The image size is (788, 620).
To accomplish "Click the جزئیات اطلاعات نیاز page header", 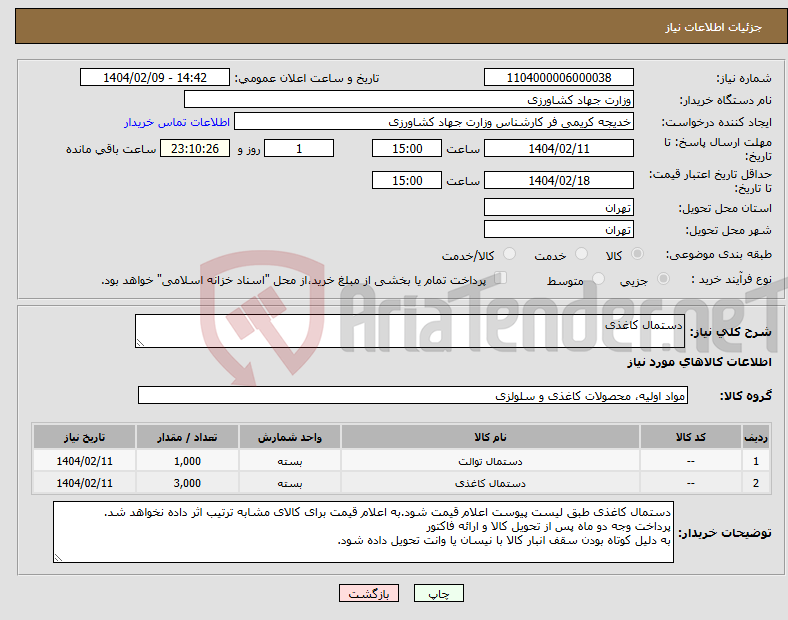I will tap(713, 27).
